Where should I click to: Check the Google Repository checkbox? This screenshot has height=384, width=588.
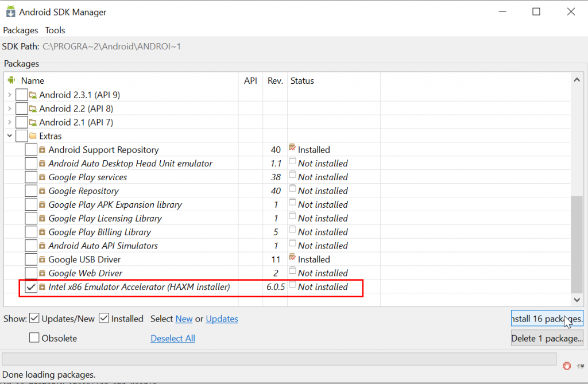[x=31, y=191]
